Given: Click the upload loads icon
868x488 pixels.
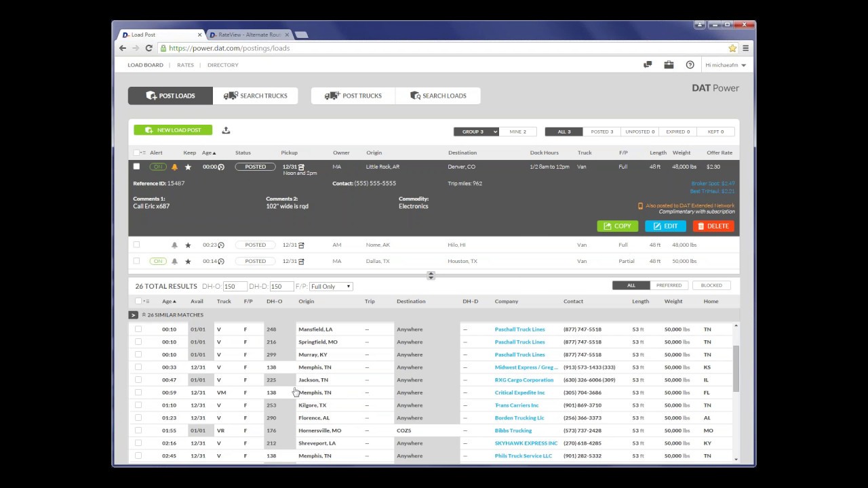Looking at the screenshot, I should 226,130.
